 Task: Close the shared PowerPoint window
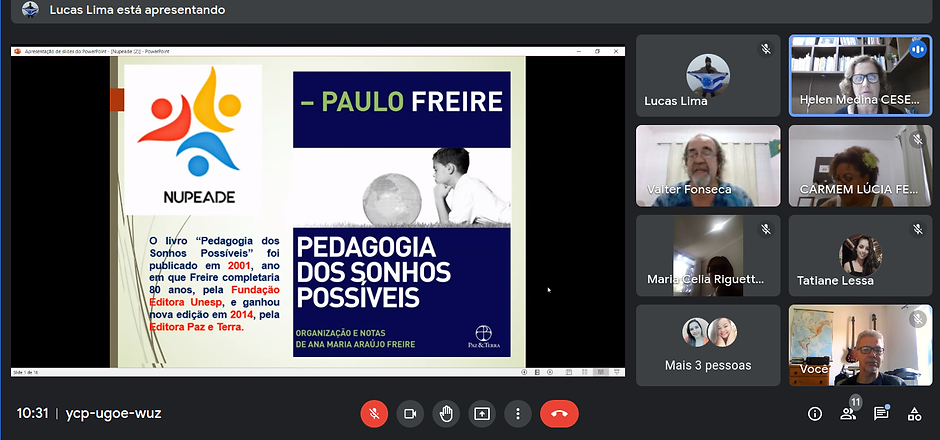click(616, 52)
